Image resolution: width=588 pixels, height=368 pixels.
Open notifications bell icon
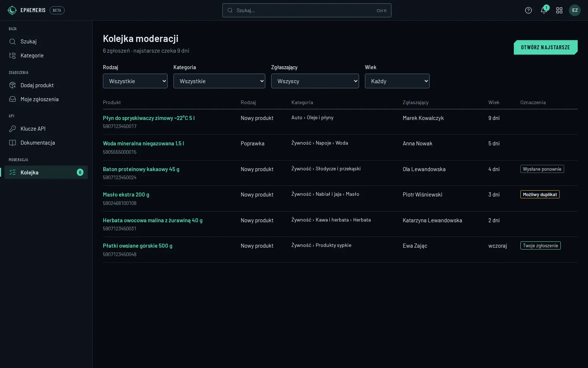(544, 10)
